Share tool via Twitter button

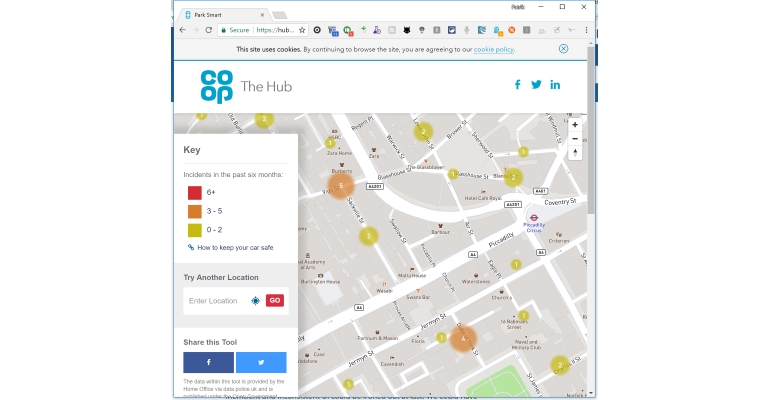coord(261,362)
